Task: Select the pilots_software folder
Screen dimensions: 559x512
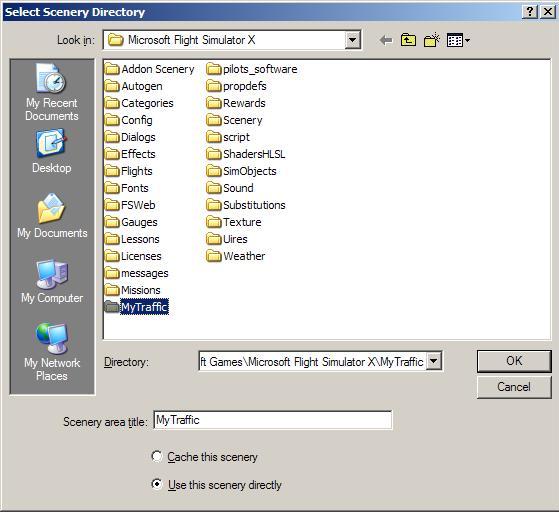Action: (x=252, y=69)
